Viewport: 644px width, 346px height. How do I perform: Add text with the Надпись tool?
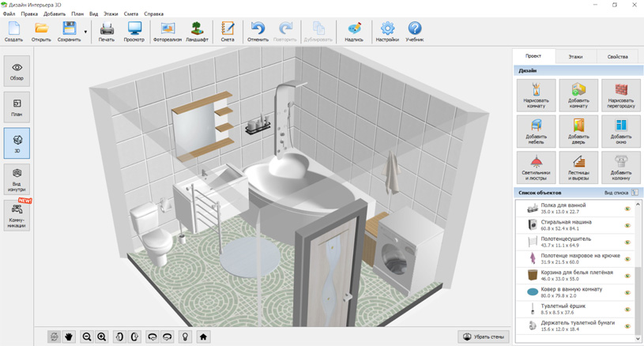pyautogui.click(x=354, y=31)
